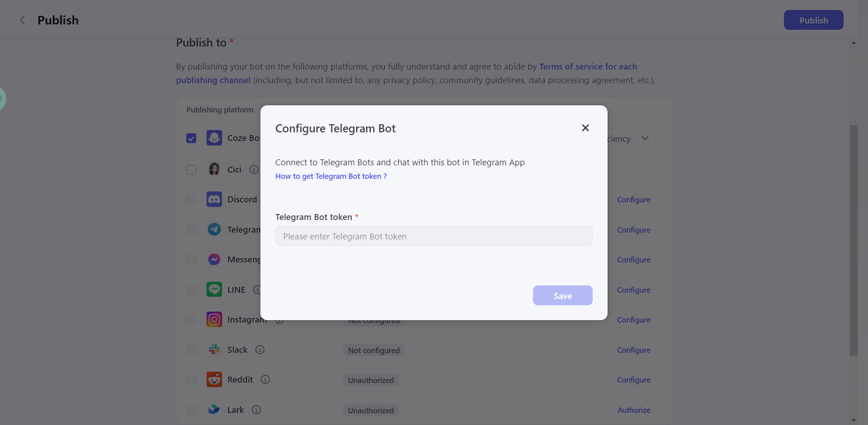The height and width of the screenshot is (425, 868).
Task: Tick the Cici platform checkbox
Action: pos(191,170)
